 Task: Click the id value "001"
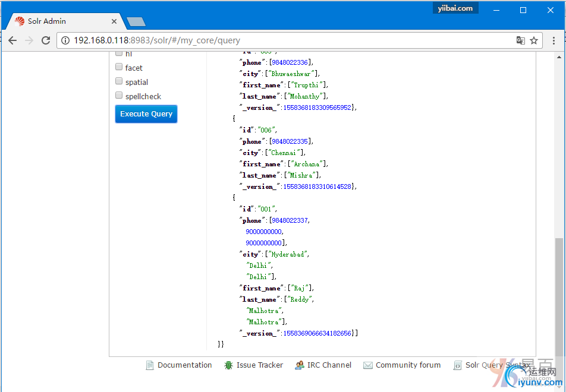[x=266, y=209]
